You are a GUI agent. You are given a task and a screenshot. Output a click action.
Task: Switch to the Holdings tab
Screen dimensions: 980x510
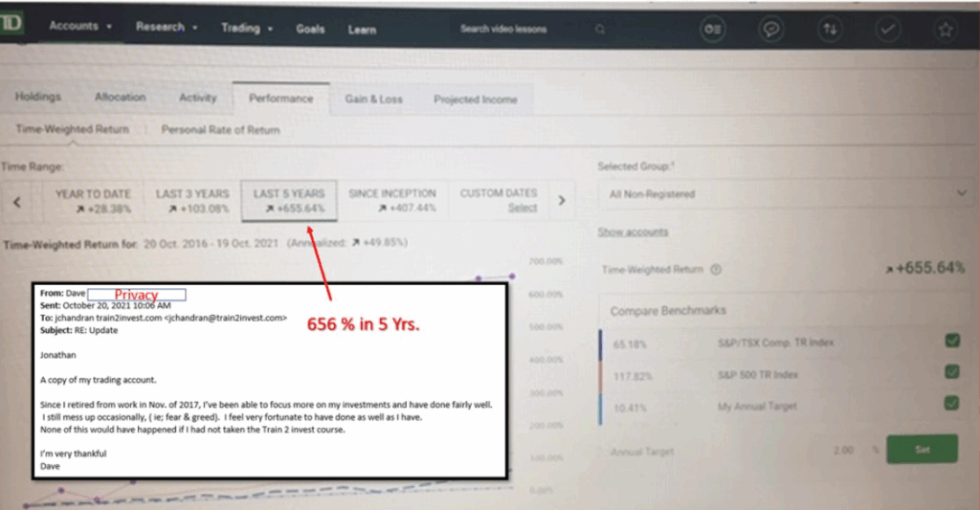tap(38, 98)
